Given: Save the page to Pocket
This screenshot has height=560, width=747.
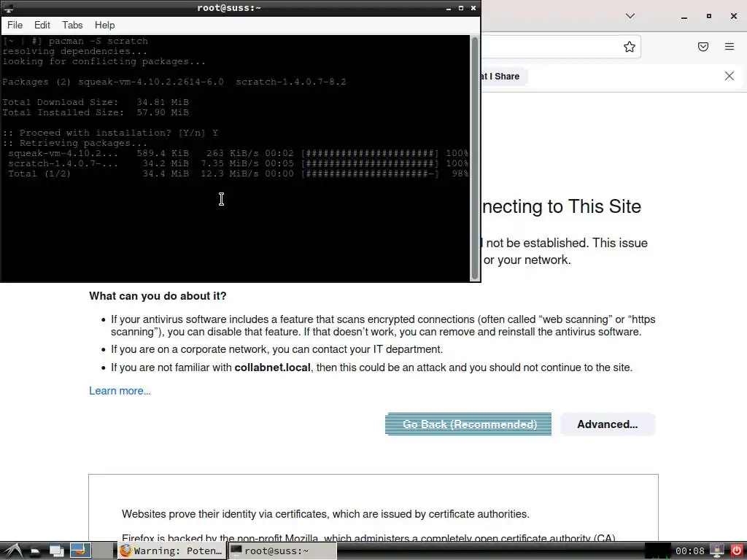Looking at the screenshot, I should 703,47.
